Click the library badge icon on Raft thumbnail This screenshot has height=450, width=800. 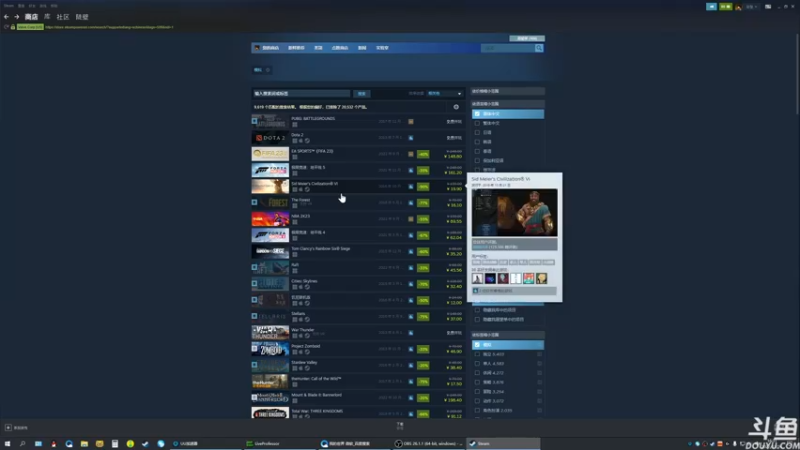pyautogui.click(x=254, y=267)
